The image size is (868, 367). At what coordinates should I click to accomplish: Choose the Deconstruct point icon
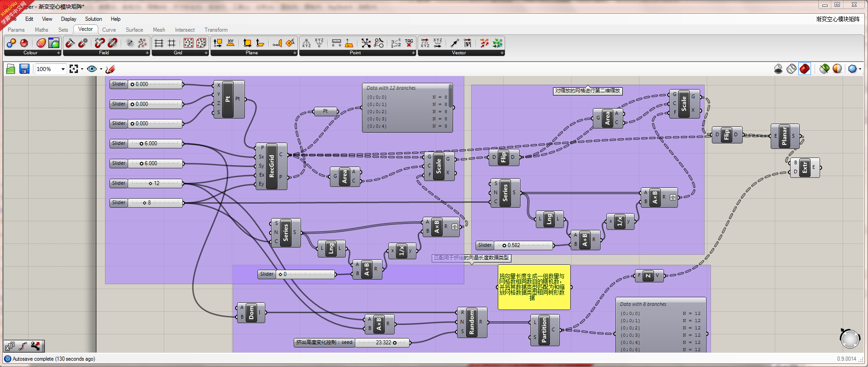point(319,43)
